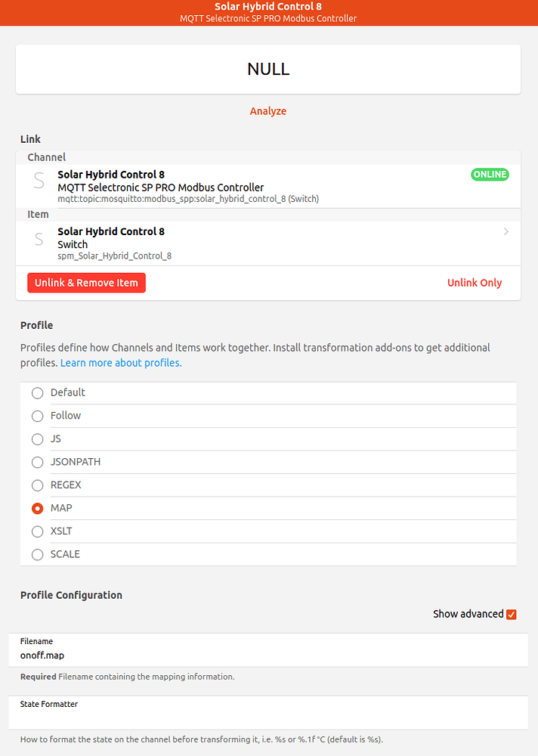Click the State Formatter input field

click(x=267, y=715)
